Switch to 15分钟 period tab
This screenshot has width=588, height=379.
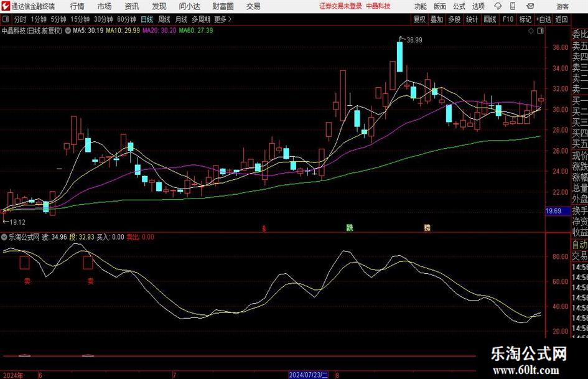tap(80, 19)
